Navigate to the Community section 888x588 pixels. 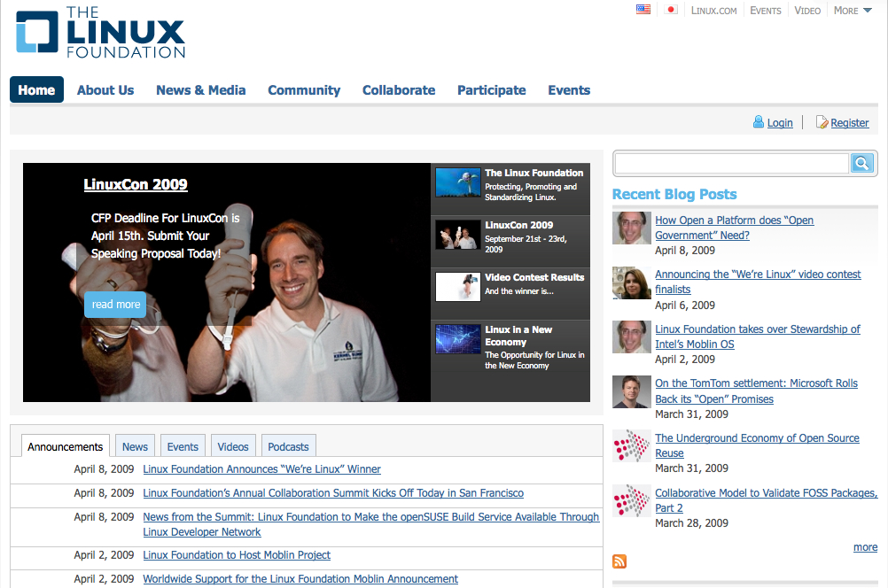(304, 89)
